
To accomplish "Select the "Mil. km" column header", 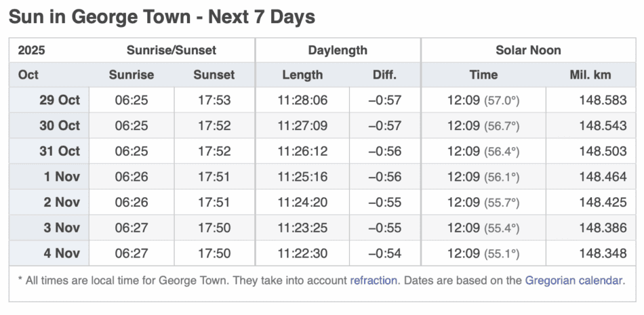I will [590, 75].
